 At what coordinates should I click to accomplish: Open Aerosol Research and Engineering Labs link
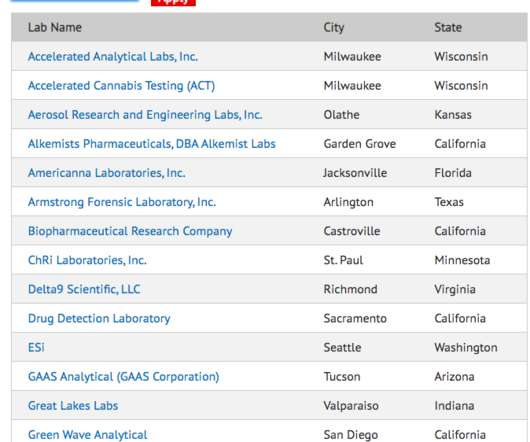145,115
